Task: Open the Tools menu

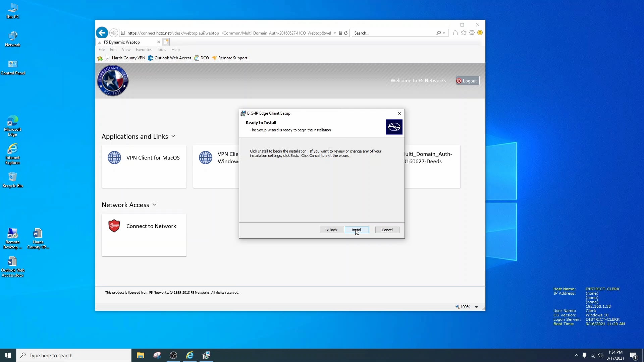Action: 161,49
